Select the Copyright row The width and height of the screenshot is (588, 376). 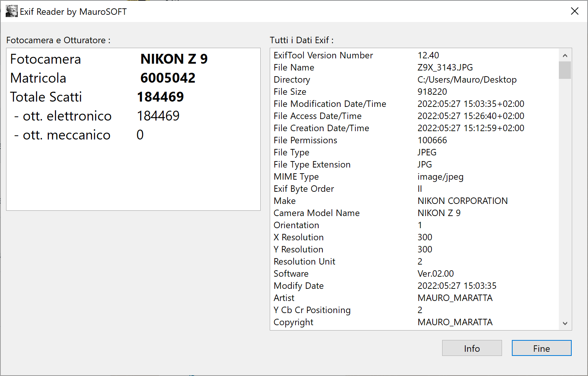[x=414, y=322]
